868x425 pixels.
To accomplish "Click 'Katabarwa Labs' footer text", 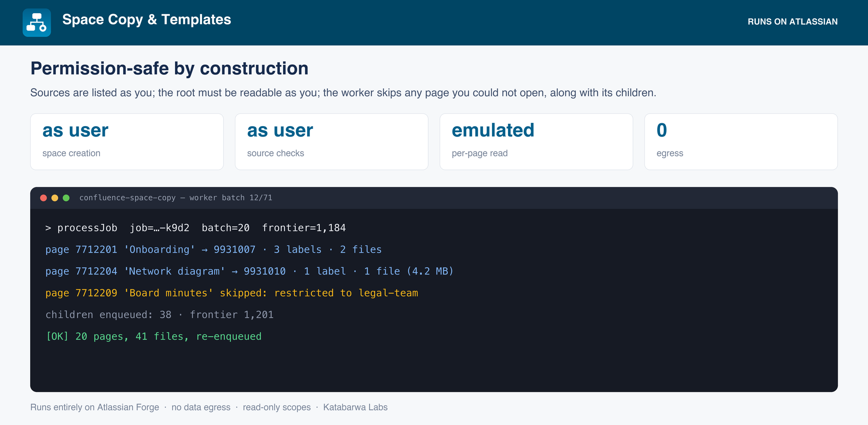I will 355,407.
